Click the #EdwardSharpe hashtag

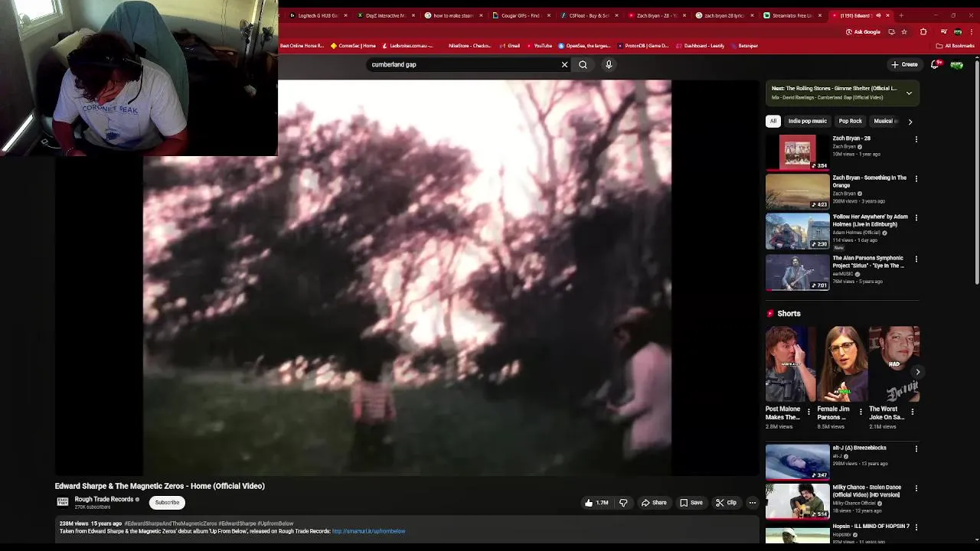pyautogui.click(x=237, y=523)
